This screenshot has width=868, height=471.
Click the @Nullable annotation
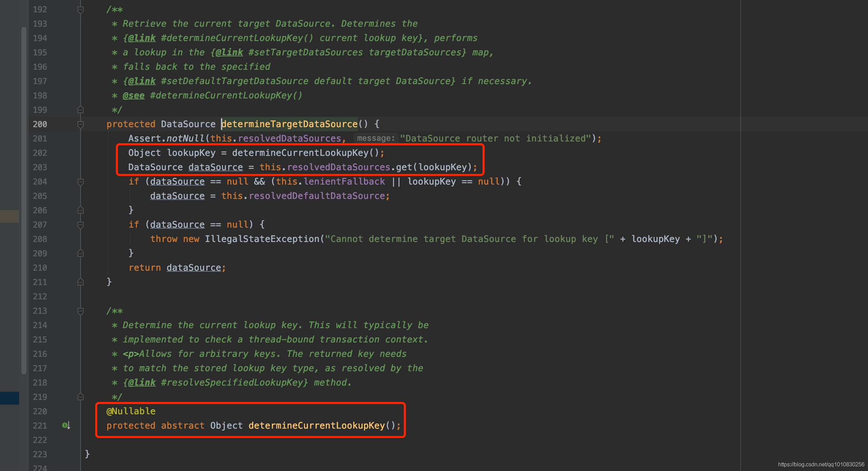131,411
